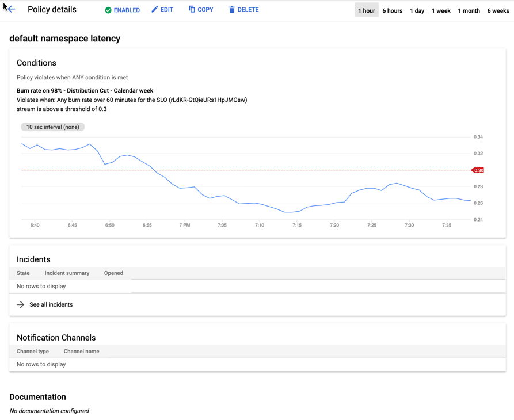Click the Copy policy icon
Image resolution: width=514 pixels, height=420 pixels.
point(192,9)
